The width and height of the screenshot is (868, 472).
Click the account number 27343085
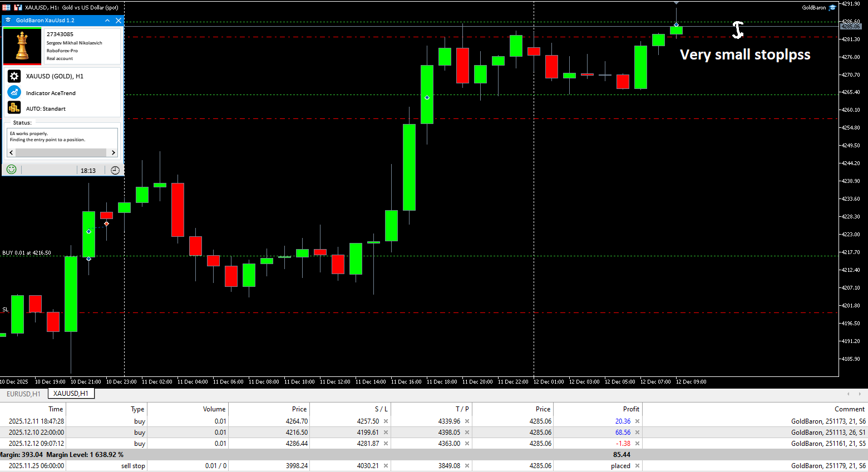60,34
